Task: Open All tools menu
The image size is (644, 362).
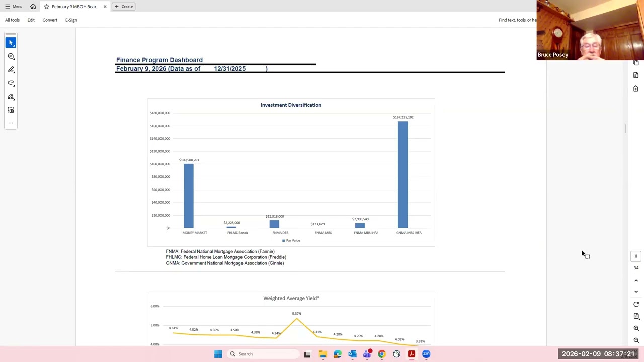Action: tap(12, 20)
